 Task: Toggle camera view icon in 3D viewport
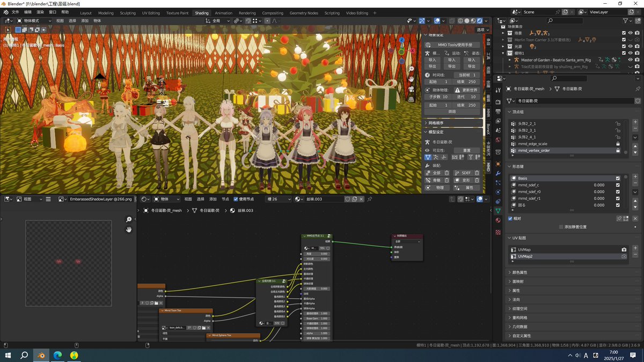pos(411,89)
